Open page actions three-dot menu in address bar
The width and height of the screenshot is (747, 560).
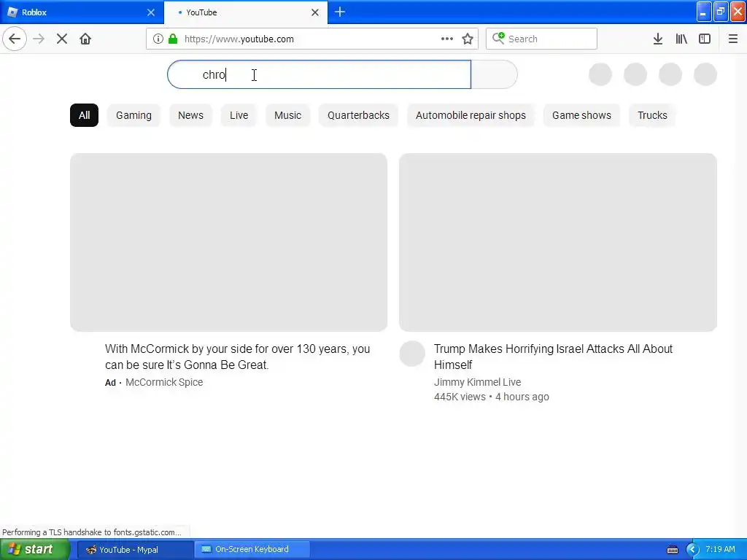pos(447,39)
